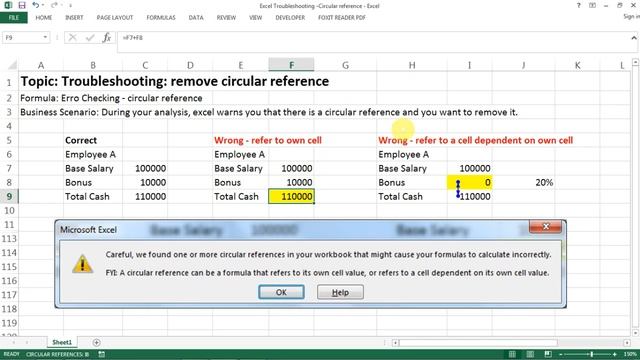The image size is (640, 360).
Task: Click the Redo arrow icon
Action: (x=54, y=5)
